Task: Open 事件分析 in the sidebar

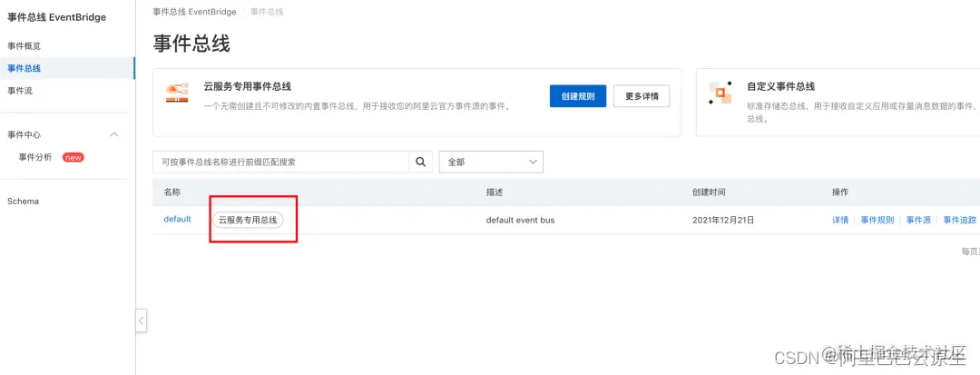Action: (x=35, y=157)
